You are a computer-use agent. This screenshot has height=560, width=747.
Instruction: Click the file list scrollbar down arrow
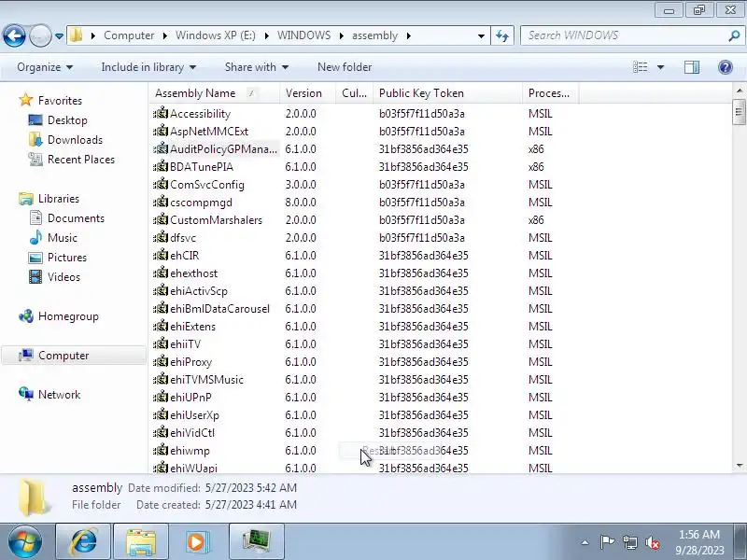tap(739, 465)
